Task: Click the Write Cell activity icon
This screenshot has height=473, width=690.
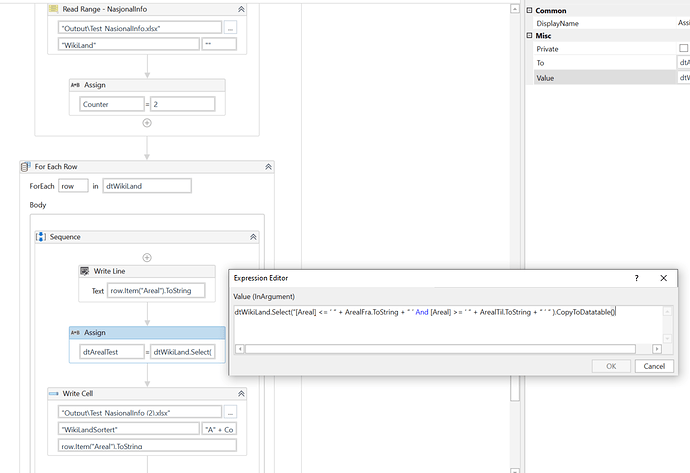Action: (54, 393)
